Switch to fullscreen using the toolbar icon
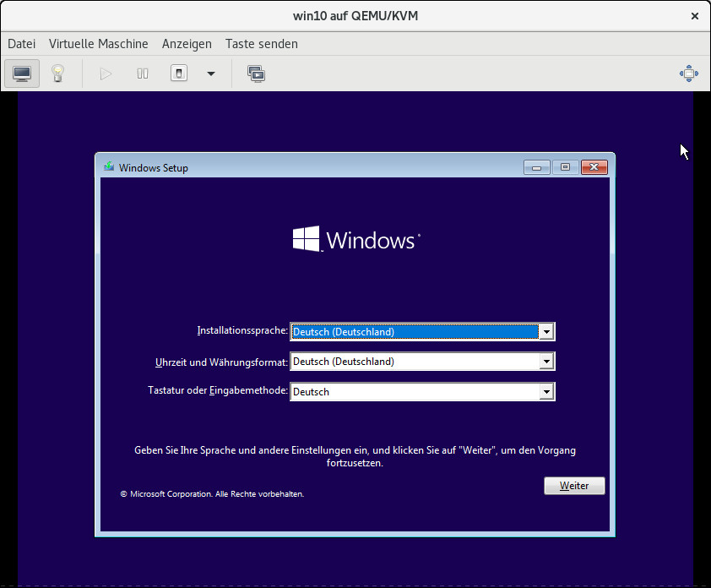This screenshot has height=588, width=711. (689, 73)
